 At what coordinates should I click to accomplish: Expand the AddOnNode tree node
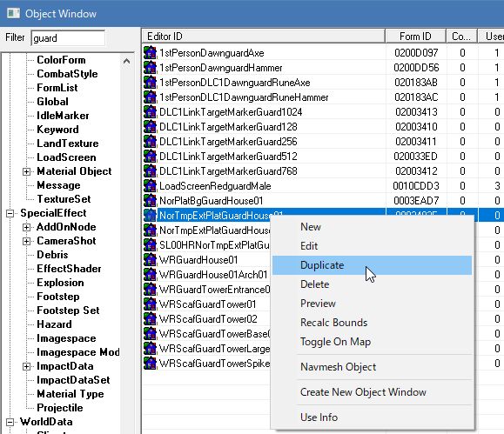(27, 227)
